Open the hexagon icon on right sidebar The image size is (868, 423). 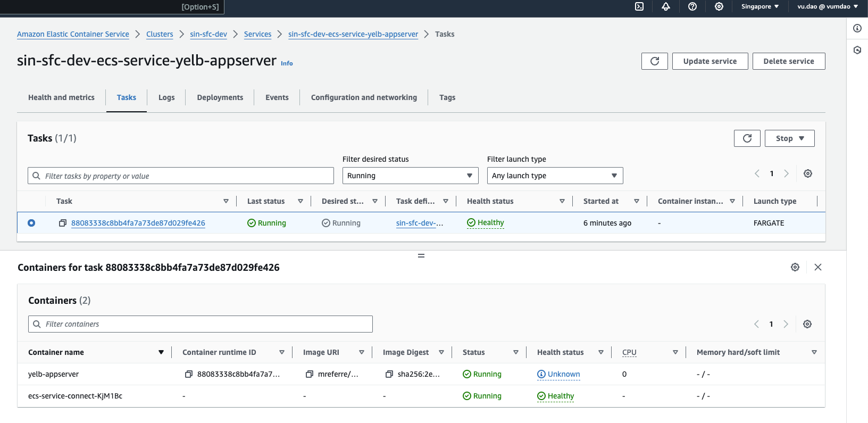857,50
